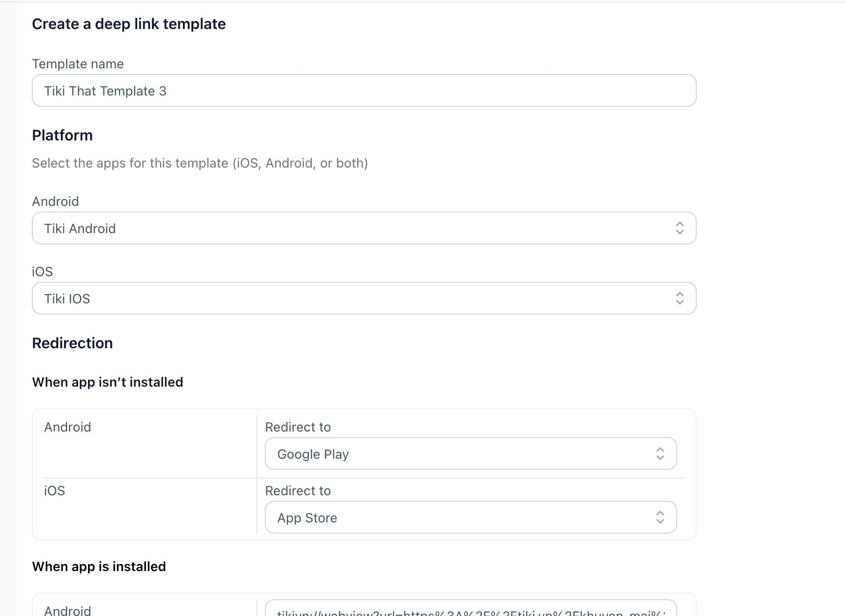Click the 'Android' row label beside Google Play
Image resolution: width=846 pixels, height=616 pixels.
67,427
